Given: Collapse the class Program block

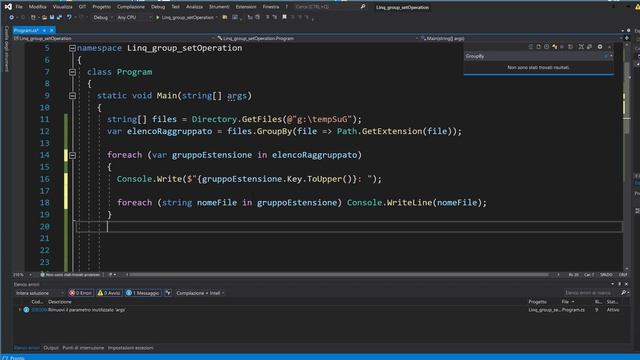Looking at the screenshot, I should tap(72, 72).
